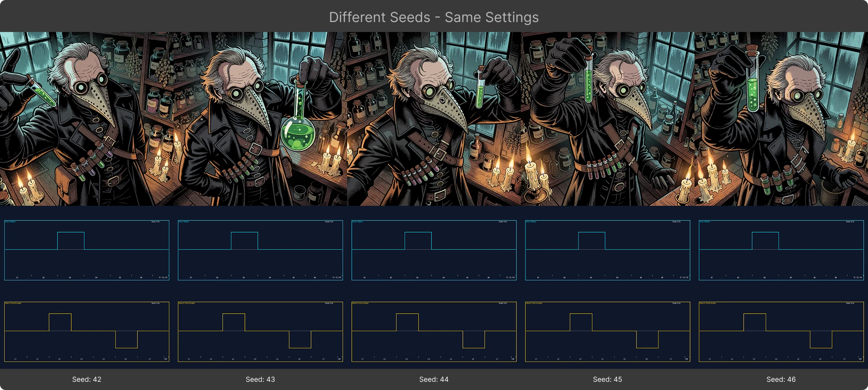Click the 'Seed: 46' caption
868x390 pixels.
[x=781, y=379]
